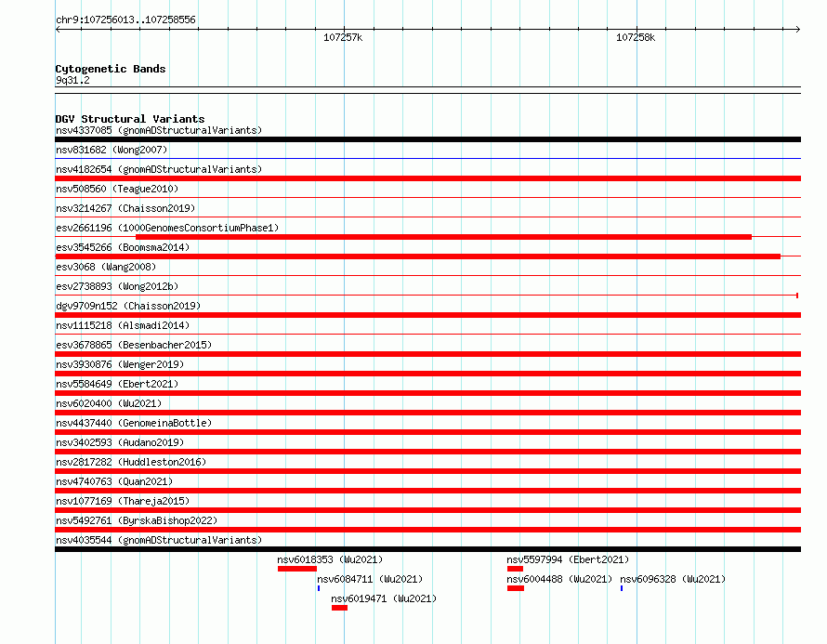This screenshot has height=644, width=827.
Task: Select the nsv831682 (Wong2007) variant label
Action: (x=112, y=150)
